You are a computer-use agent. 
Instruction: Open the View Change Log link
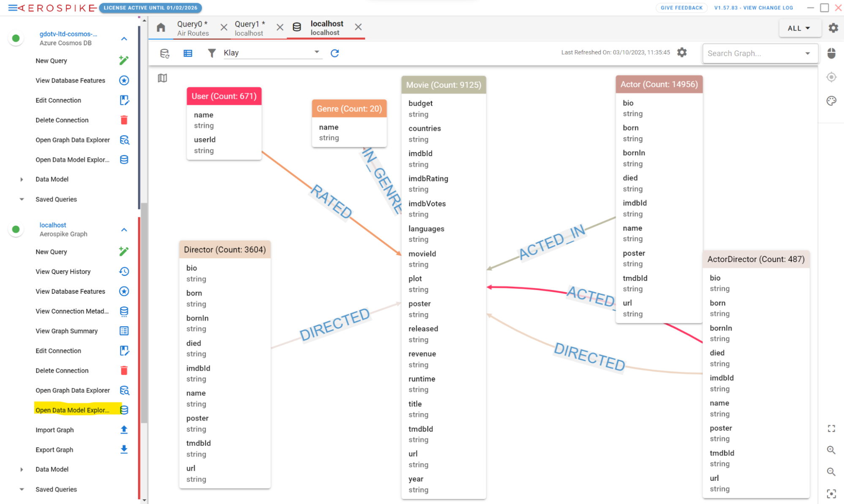(753, 8)
